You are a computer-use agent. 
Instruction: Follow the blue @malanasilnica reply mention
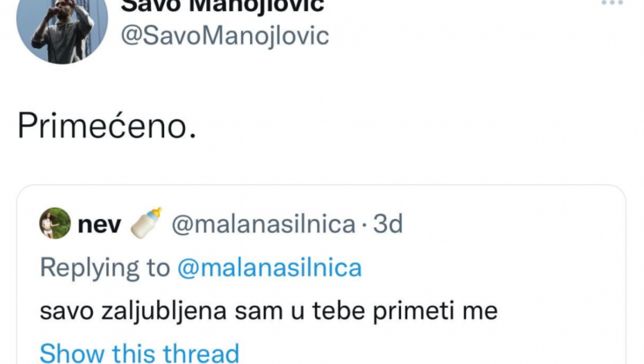pyautogui.click(x=269, y=268)
